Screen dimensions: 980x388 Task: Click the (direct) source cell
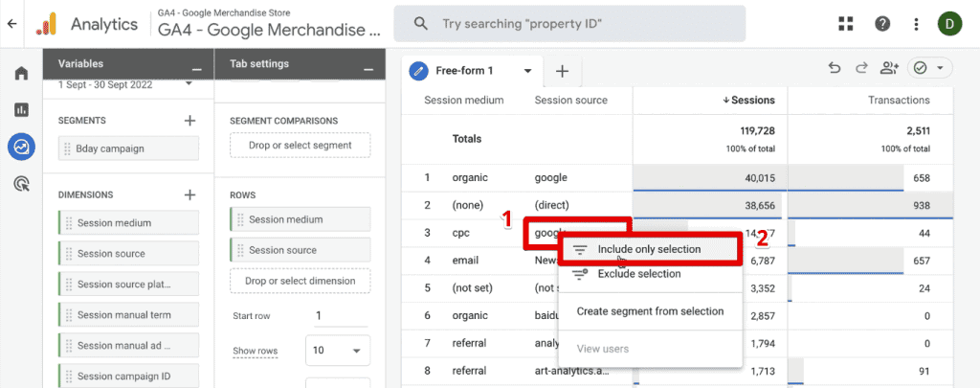click(x=552, y=205)
